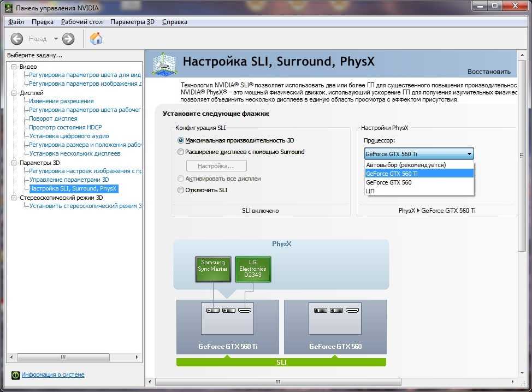Open the Параметры 3D menu
The height and width of the screenshot is (392, 532).
click(x=132, y=22)
